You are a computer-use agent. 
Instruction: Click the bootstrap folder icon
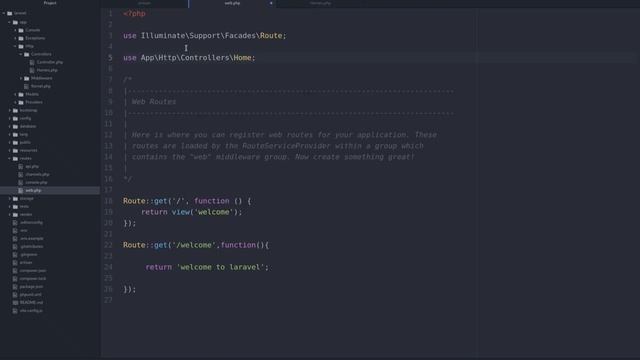15,110
